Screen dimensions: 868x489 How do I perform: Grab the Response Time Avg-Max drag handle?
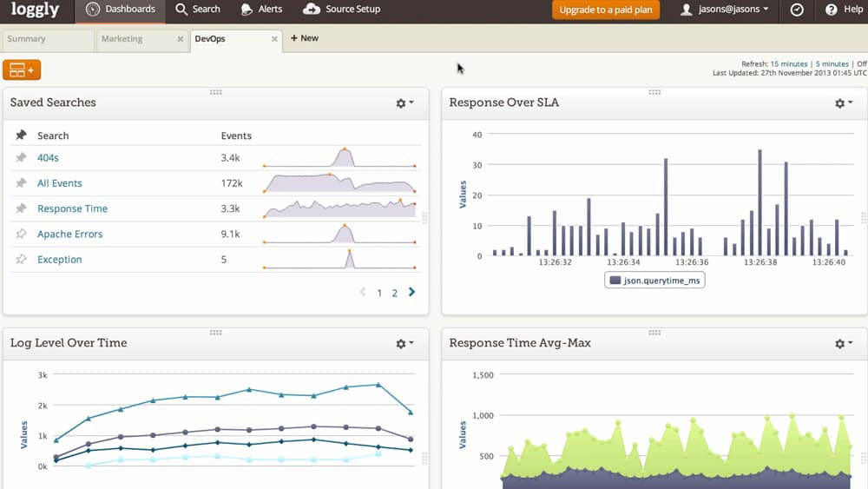click(654, 333)
